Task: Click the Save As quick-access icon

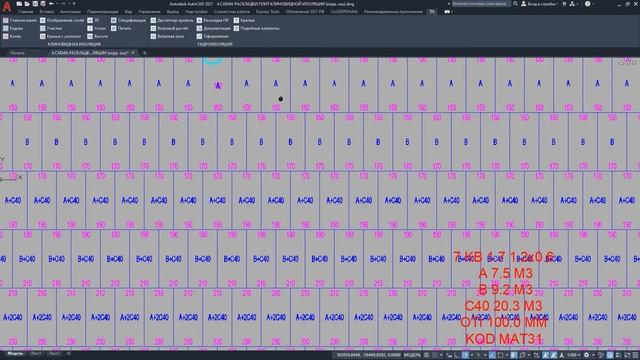Action: (x=43, y=4)
